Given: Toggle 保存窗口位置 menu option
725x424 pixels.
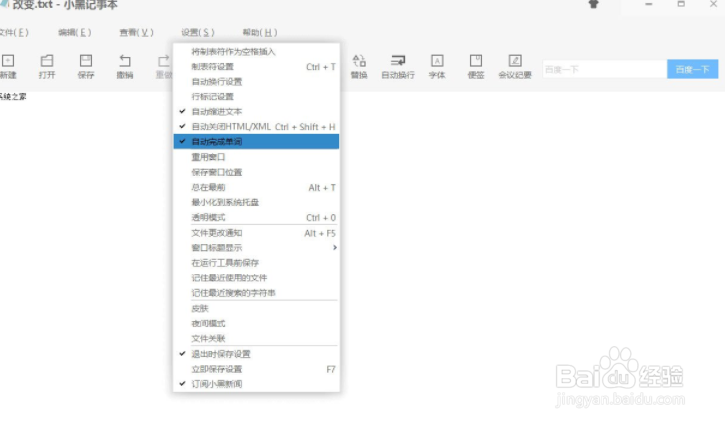Looking at the screenshot, I should tap(256, 172).
